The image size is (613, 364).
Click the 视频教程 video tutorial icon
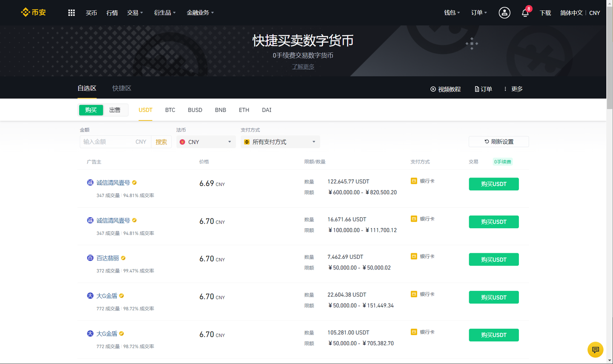[x=433, y=89]
